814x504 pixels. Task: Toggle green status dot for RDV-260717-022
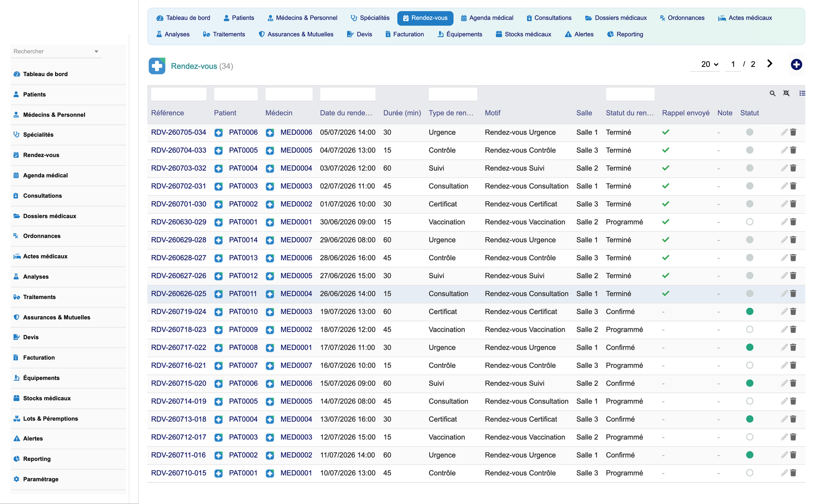750,348
